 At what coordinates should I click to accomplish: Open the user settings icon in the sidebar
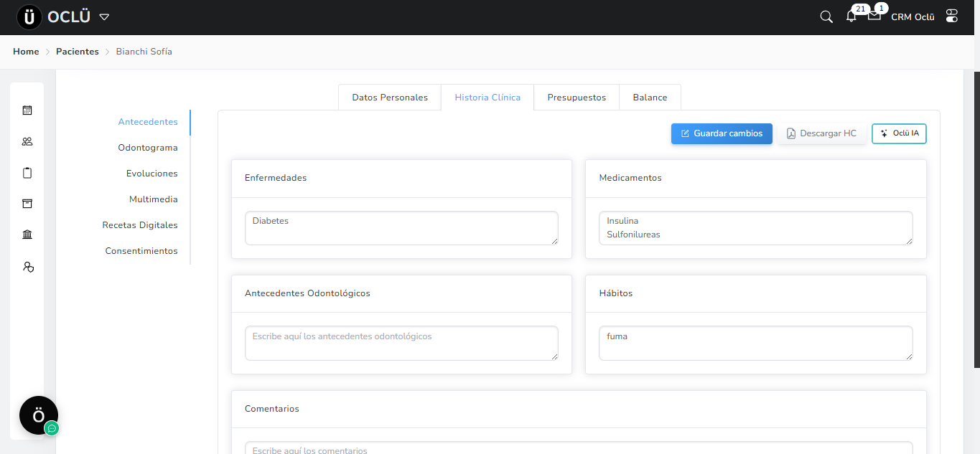(28, 267)
